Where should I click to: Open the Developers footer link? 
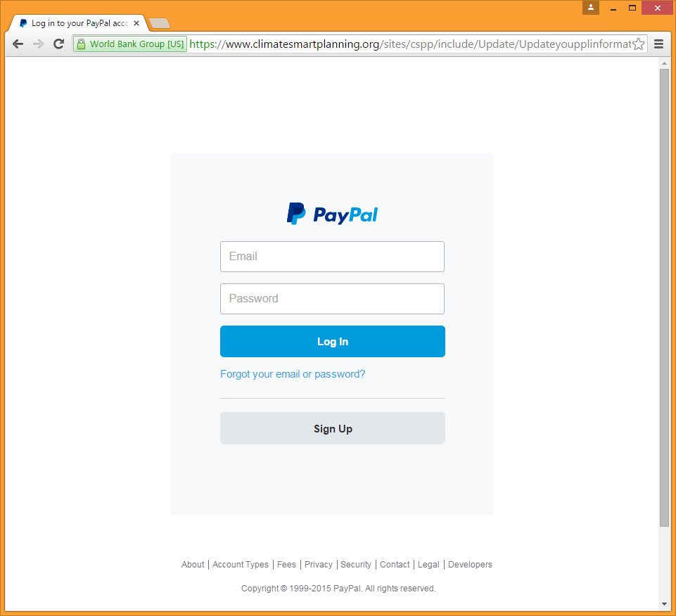(x=470, y=564)
